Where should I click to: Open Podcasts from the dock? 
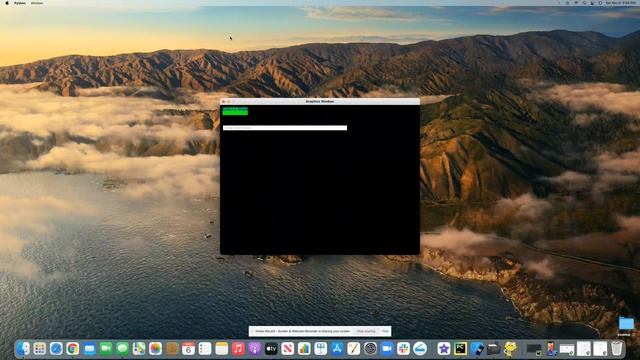pyautogui.click(x=255, y=349)
